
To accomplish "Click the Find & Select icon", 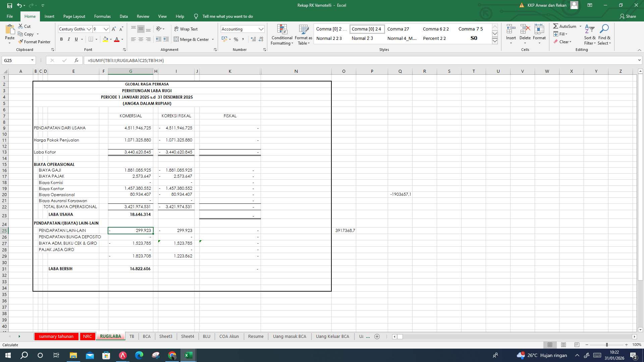I will tap(604, 35).
